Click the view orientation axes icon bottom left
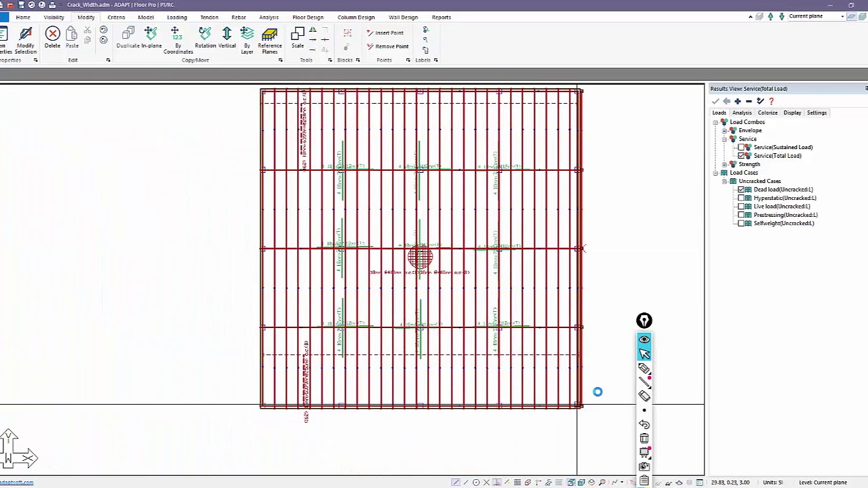Viewport: 868px width, 488px height. tap(18, 449)
